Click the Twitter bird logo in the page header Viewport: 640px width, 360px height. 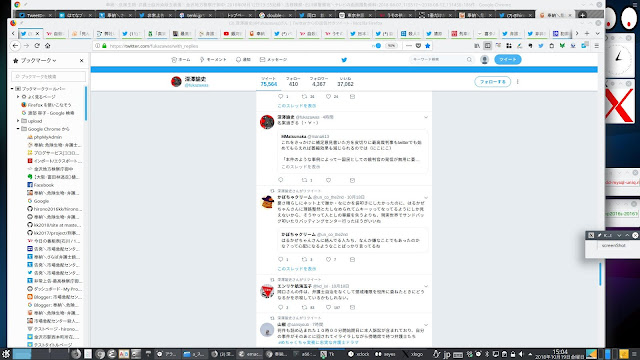(344, 60)
